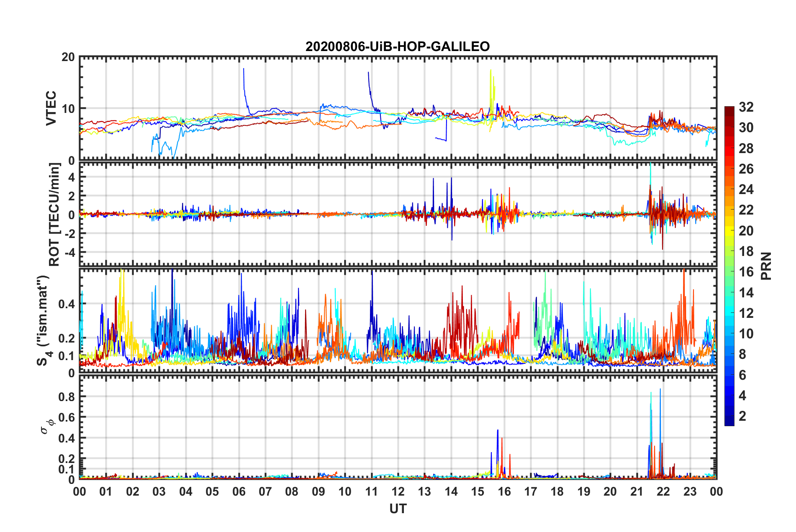Click the plot title 20200806-UiB-HOP-GALILEO
The width and height of the screenshot is (796, 532).
398,46
